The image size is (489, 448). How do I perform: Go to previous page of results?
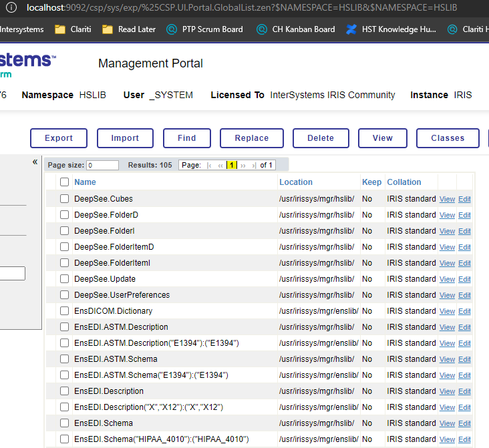(220, 165)
